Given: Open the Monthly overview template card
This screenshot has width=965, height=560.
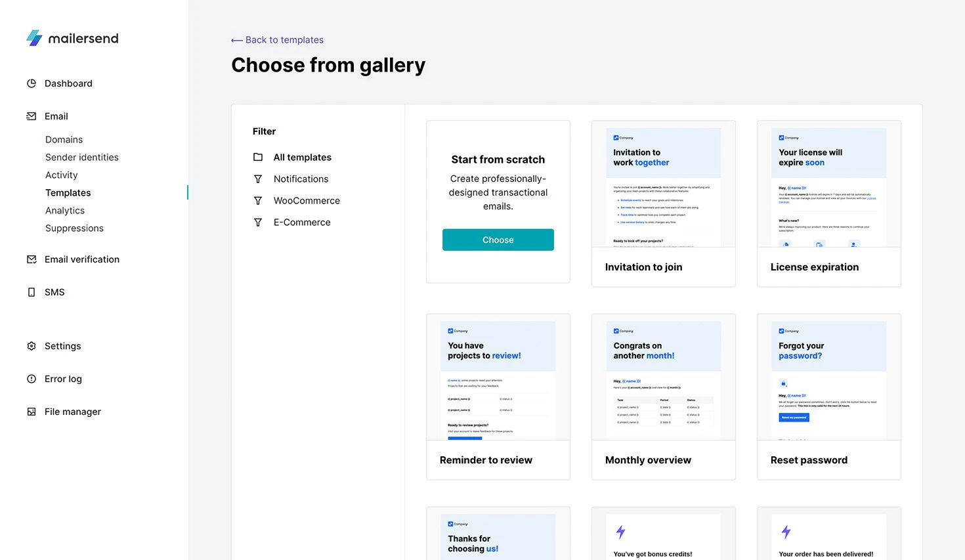Looking at the screenshot, I should [x=663, y=397].
